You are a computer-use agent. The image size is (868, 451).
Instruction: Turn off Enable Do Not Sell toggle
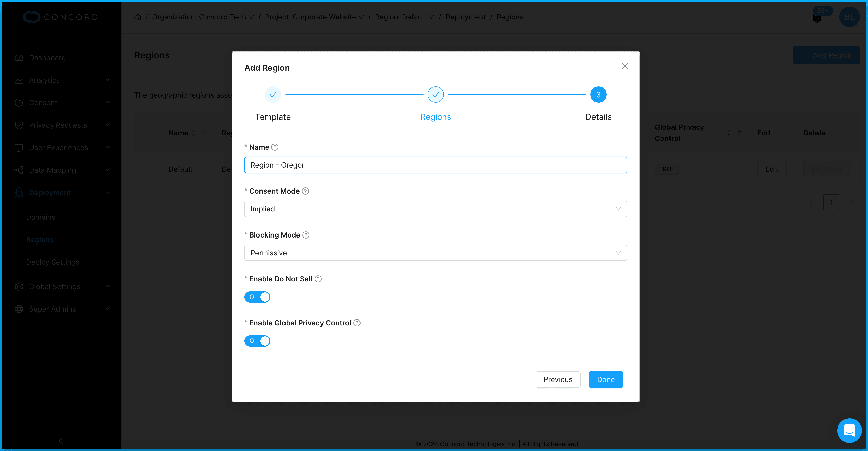pyautogui.click(x=257, y=297)
